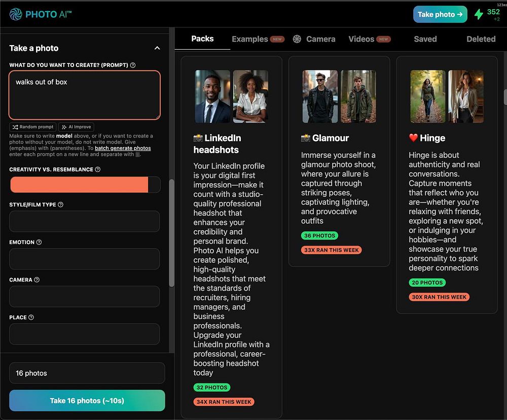Click the 36 PHOTOS badge
Screen dimensions: 507x420
click(319, 235)
